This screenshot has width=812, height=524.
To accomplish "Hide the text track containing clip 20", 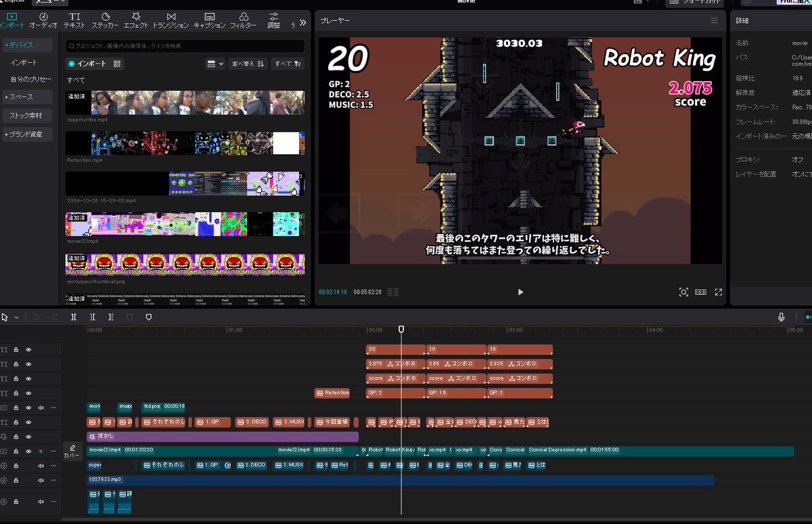I will [28, 350].
